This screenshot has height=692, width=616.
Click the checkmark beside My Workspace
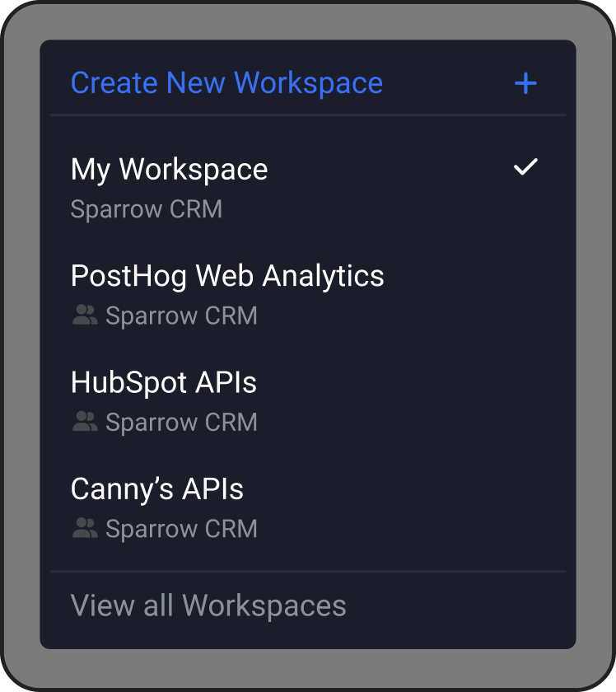pyautogui.click(x=525, y=166)
